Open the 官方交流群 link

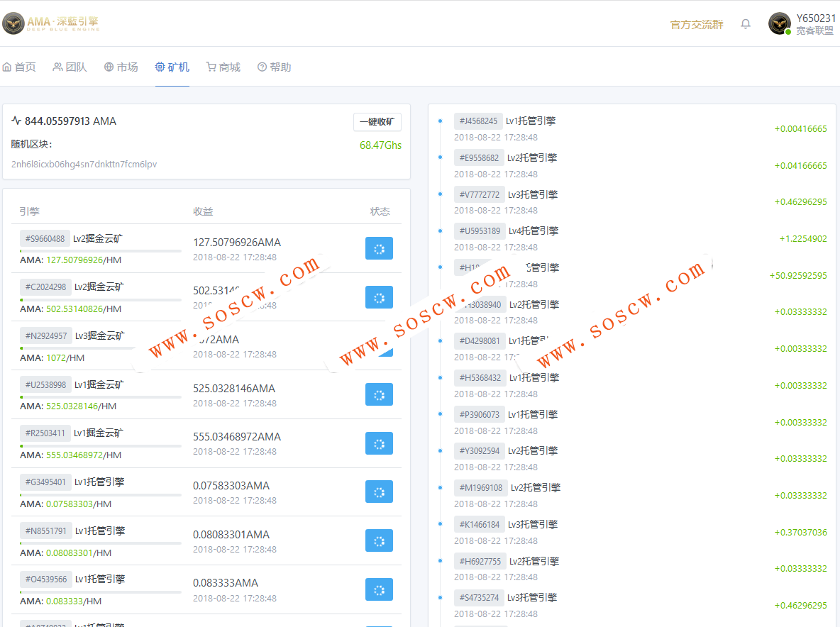[x=697, y=25]
